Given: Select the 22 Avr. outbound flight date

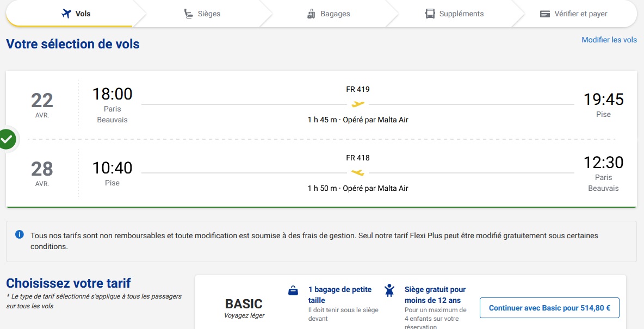Looking at the screenshot, I should click(42, 104).
